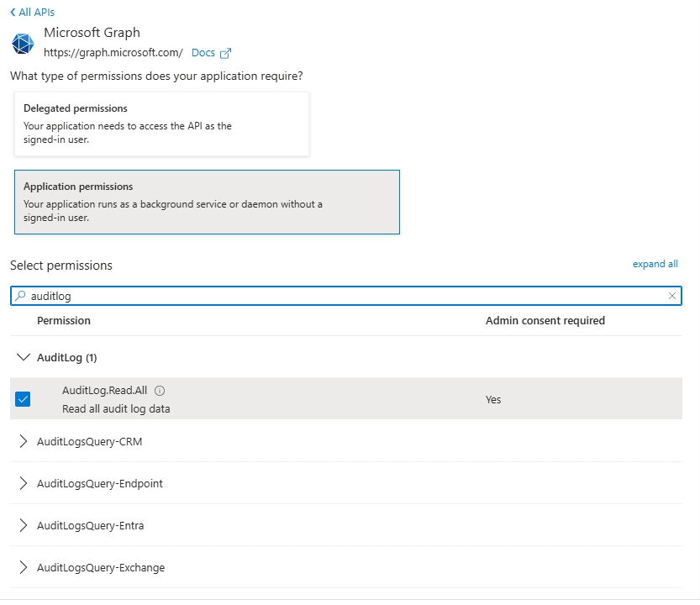
Task: Click the AuditLog.Read.All info icon
Action: [160, 391]
